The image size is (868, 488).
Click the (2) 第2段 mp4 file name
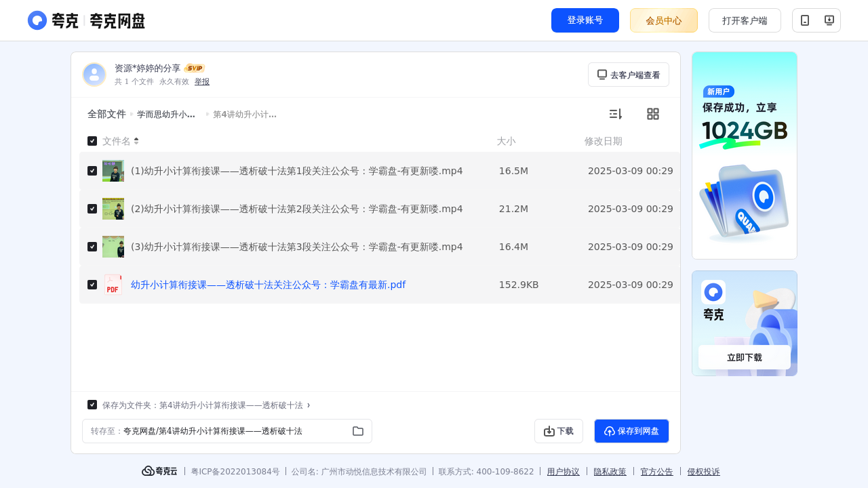pos(297,209)
